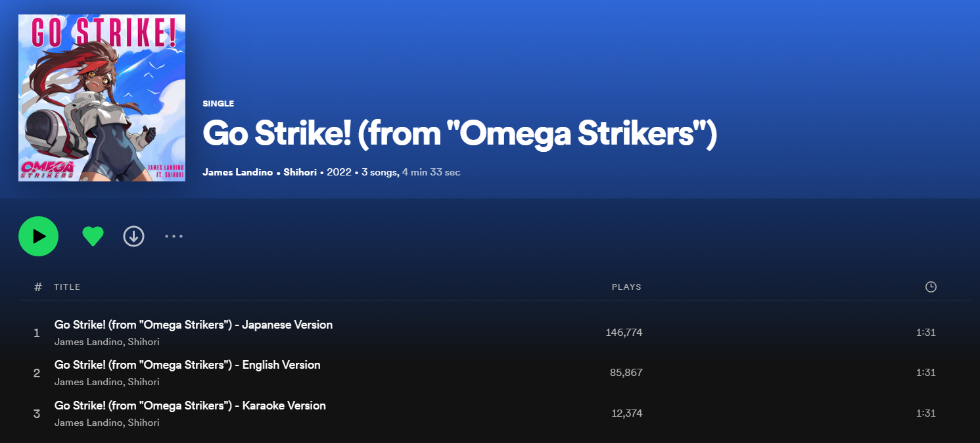Select the Japanese Version track title
This screenshot has height=443, width=980.
tap(193, 325)
